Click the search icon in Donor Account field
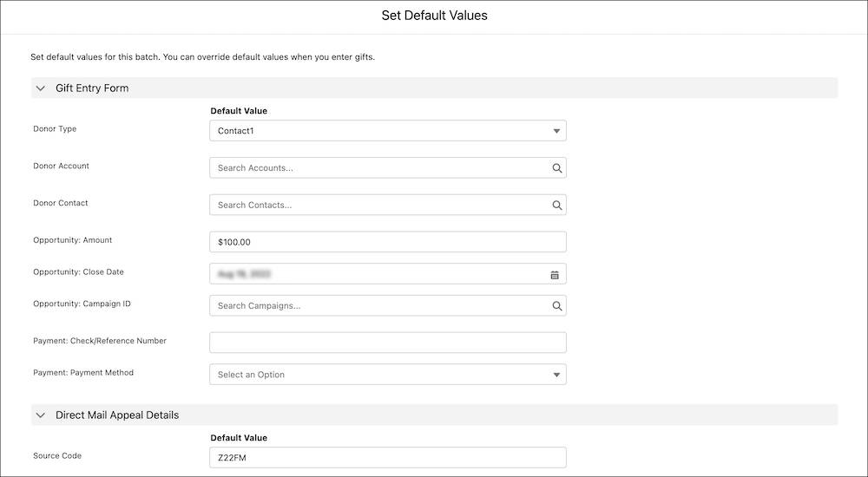868x477 pixels. tap(557, 168)
